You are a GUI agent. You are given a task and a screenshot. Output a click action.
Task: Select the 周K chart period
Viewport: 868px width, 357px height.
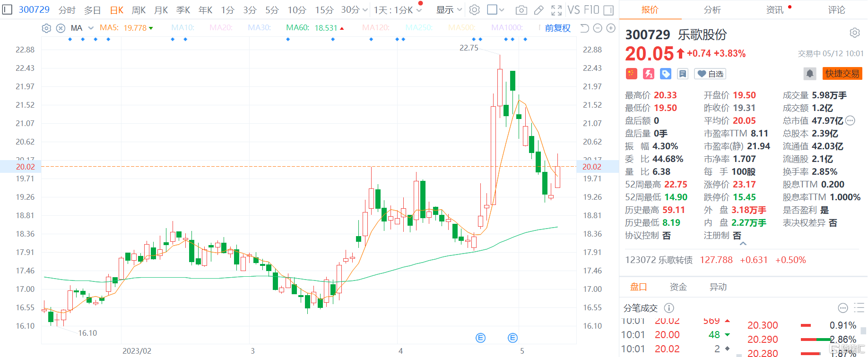139,10
